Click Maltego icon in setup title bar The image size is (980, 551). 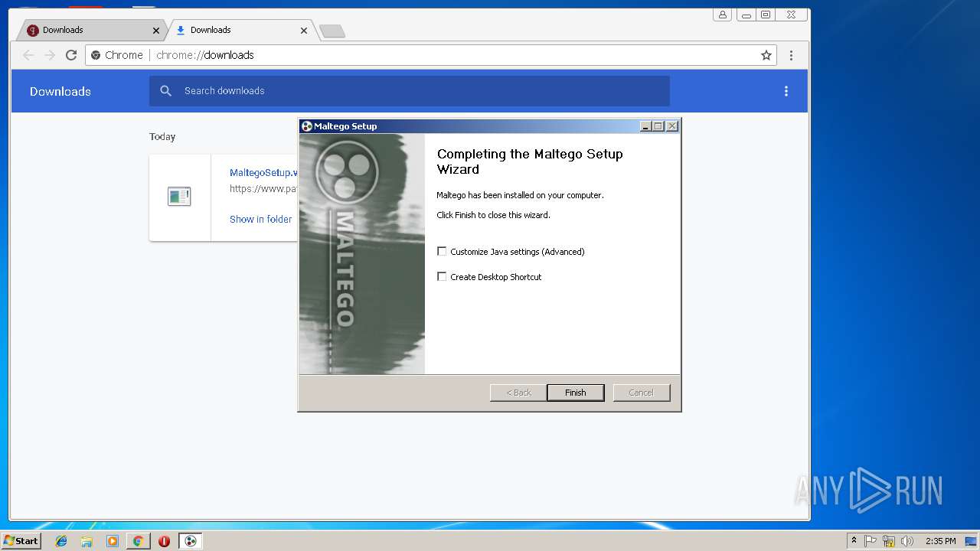(x=306, y=126)
